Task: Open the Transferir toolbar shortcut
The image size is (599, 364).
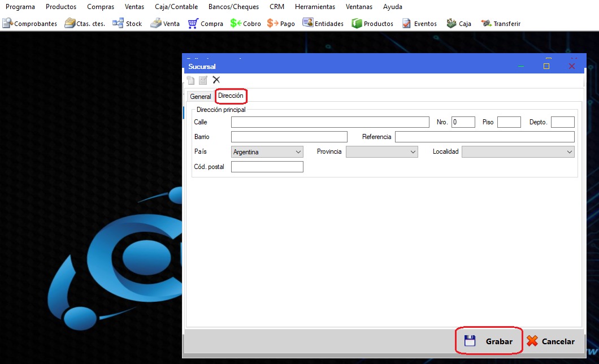Action: [x=501, y=24]
